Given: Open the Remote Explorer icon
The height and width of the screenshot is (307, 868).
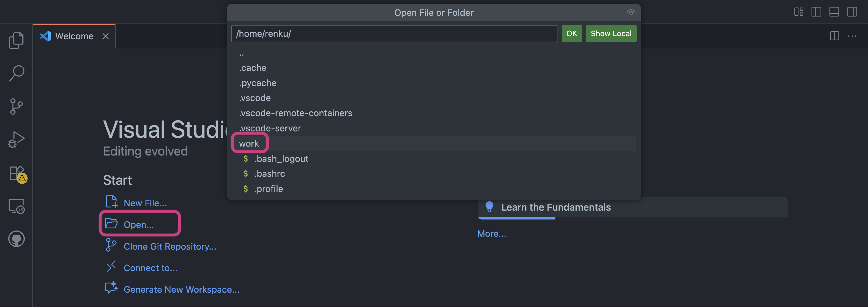Looking at the screenshot, I should (16, 206).
